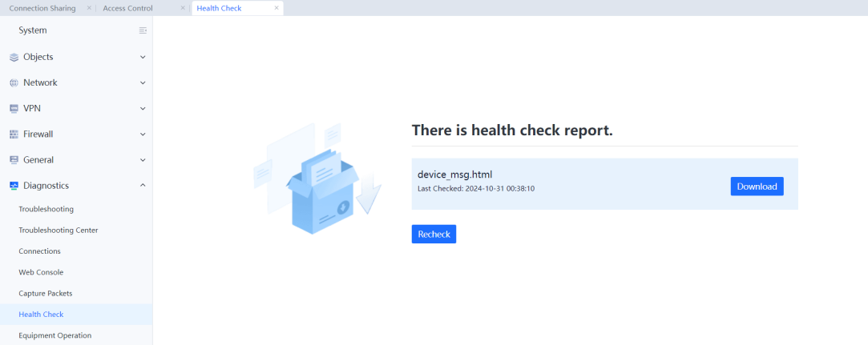Viewport: 868px width, 345px height.
Task: Expand the Objects menu chevron
Action: pyautogui.click(x=143, y=58)
